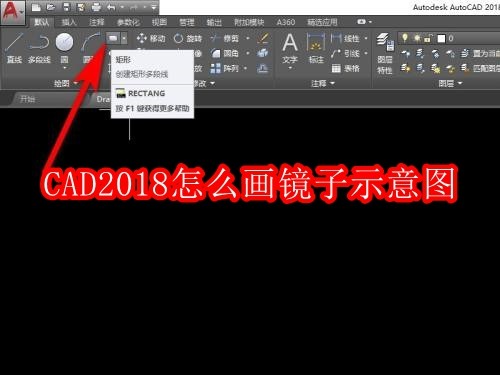Open the layer list combo box showing 0
This screenshot has width=500, height=375.
[449, 38]
